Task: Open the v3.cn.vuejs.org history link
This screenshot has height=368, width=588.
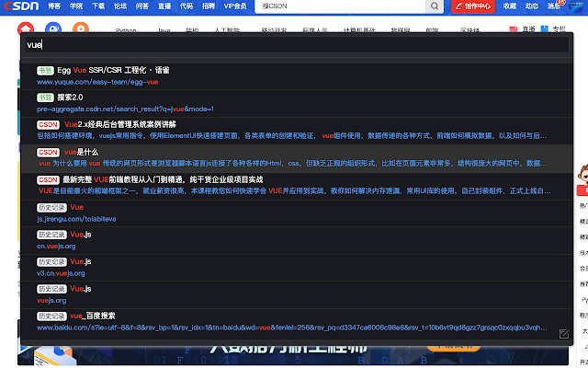Action: [x=61, y=273]
